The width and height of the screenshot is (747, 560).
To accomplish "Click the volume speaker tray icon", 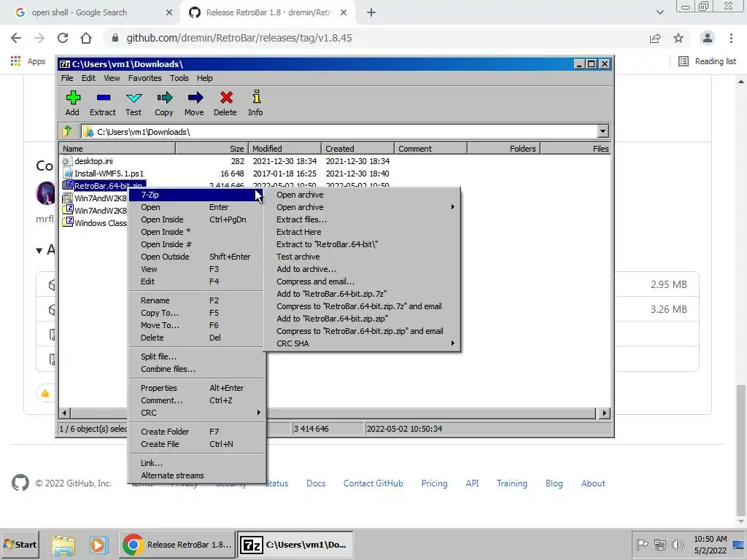I will 678,544.
